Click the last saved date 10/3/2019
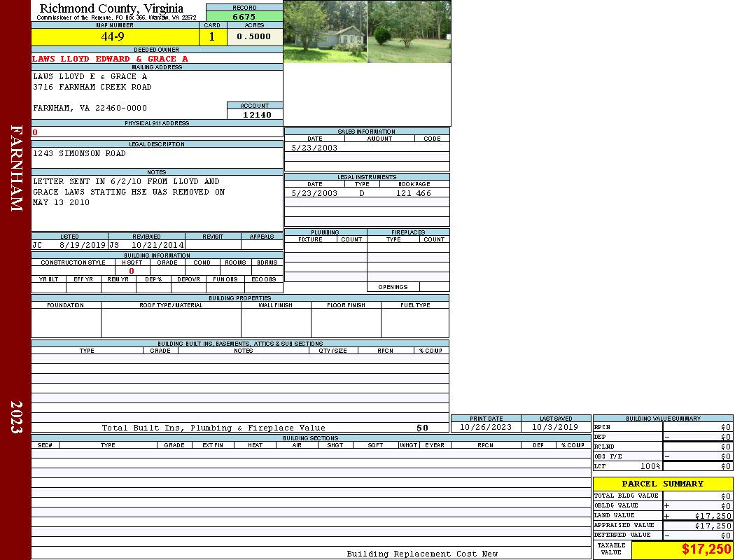The image size is (735, 560). point(555,427)
